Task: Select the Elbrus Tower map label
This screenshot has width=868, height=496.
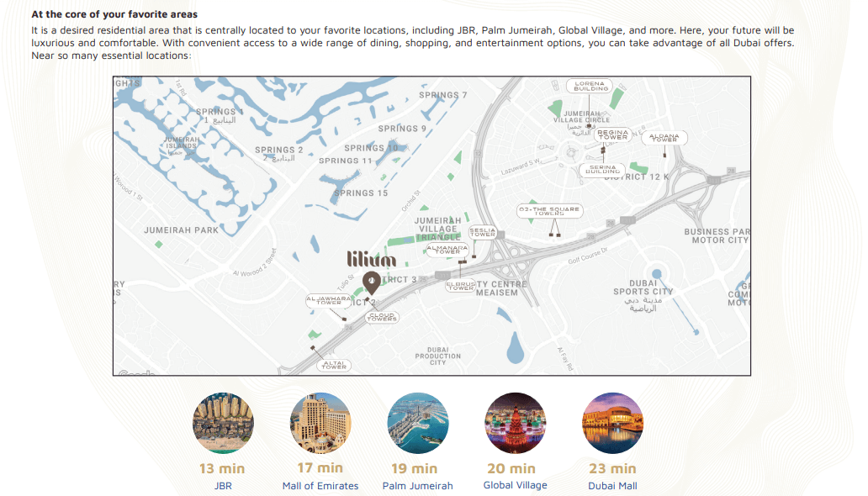Action: click(x=461, y=286)
